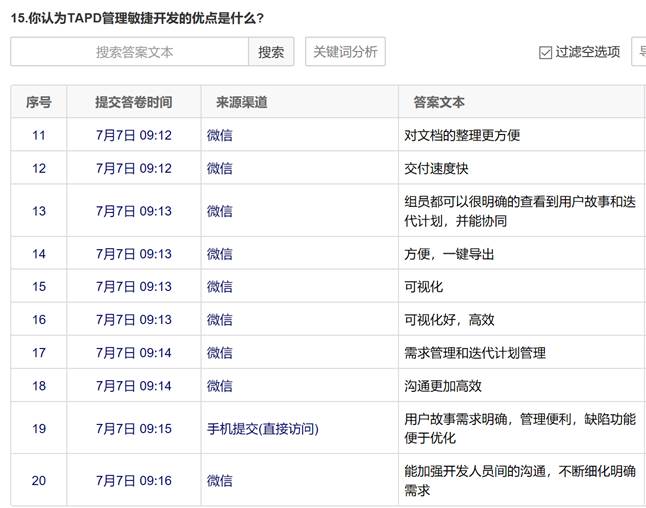This screenshot has height=508, width=646.
Task: Click the 提交答卷时间 column header
Action: (x=133, y=102)
